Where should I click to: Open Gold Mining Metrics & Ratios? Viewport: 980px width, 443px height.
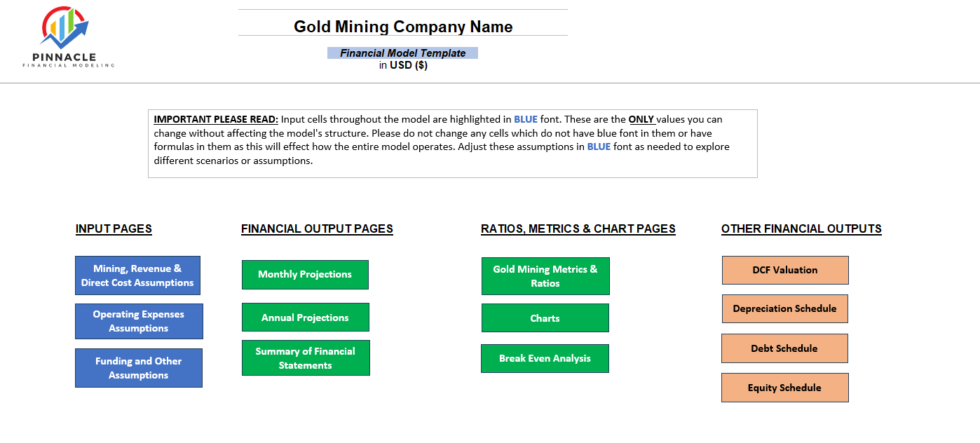(x=545, y=275)
